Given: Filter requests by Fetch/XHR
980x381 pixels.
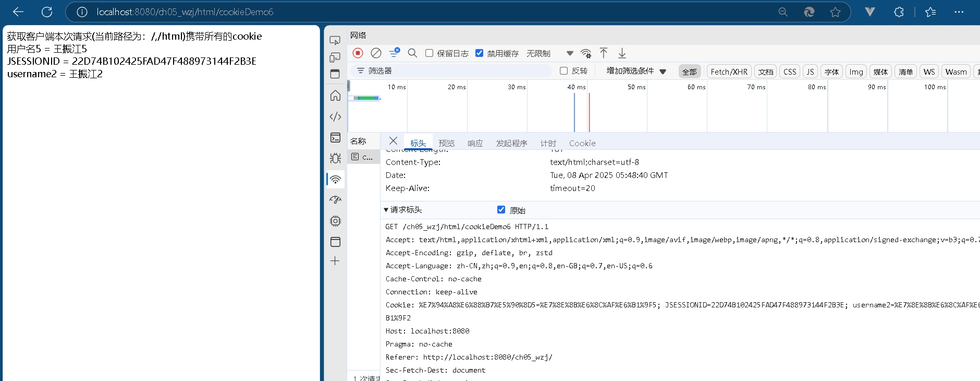Looking at the screenshot, I should (x=729, y=72).
